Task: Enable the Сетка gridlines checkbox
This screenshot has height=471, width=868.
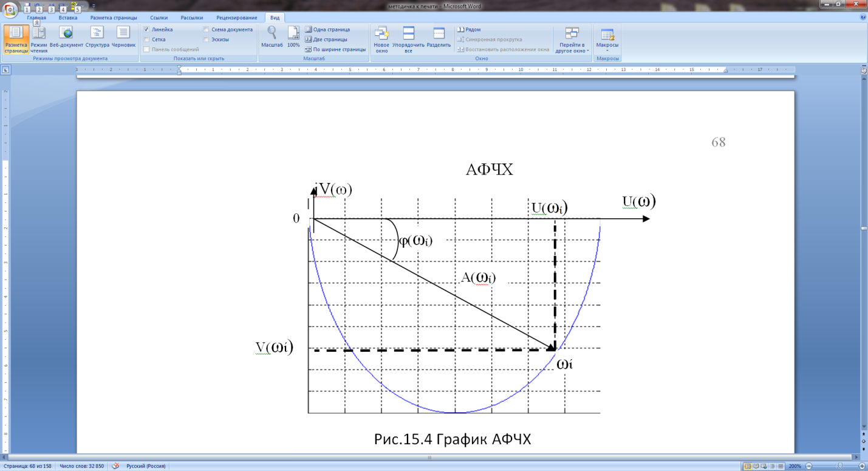Action: pos(146,39)
